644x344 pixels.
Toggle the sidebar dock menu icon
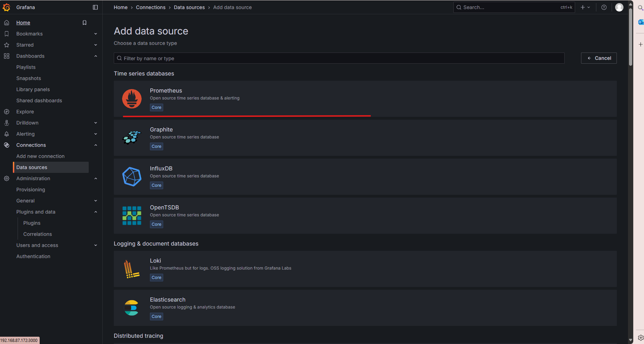95,7
